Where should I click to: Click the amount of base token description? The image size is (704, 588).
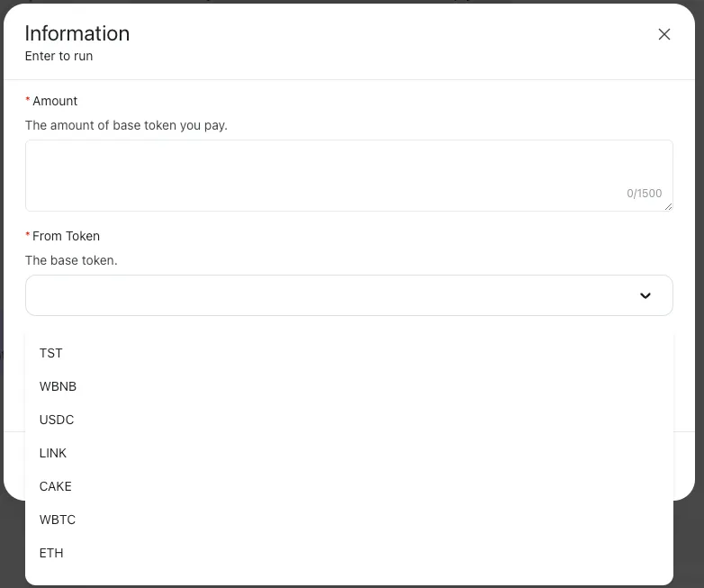coord(126,125)
